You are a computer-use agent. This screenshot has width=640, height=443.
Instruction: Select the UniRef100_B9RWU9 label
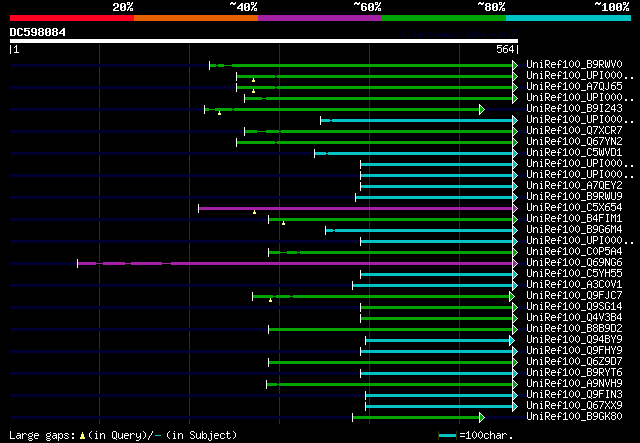[x=574, y=197]
